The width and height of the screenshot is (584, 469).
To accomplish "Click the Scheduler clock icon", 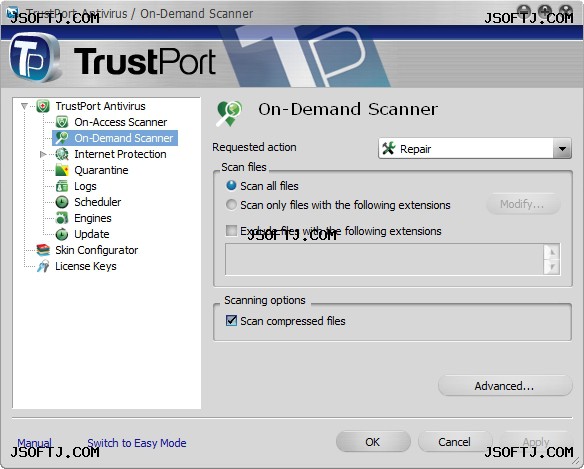I will (x=62, y=202).
